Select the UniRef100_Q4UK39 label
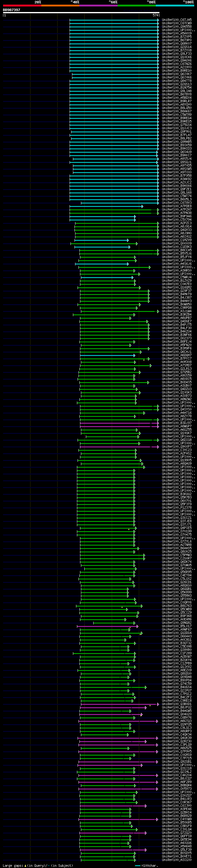The height and width of the screenshot is (868, 197). [176, 738]
